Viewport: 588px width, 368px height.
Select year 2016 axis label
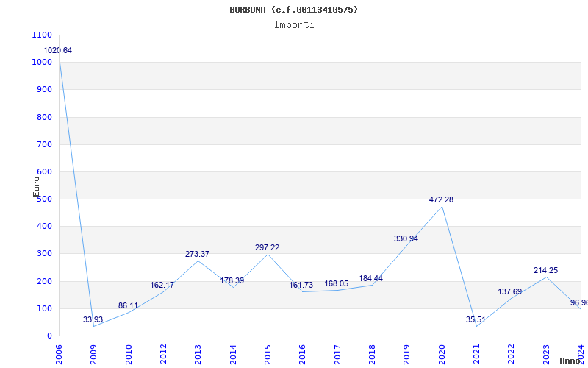[x=302, y=355]
